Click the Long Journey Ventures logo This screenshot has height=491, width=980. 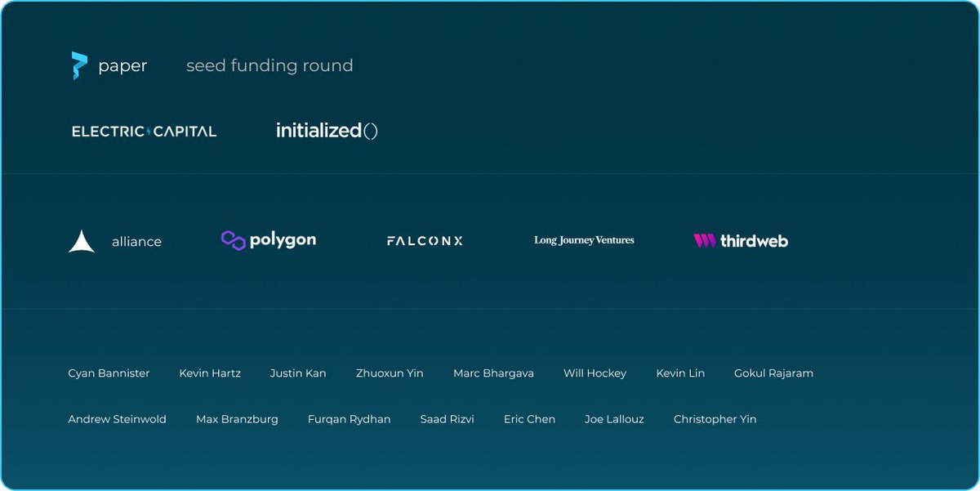(584, 240)
